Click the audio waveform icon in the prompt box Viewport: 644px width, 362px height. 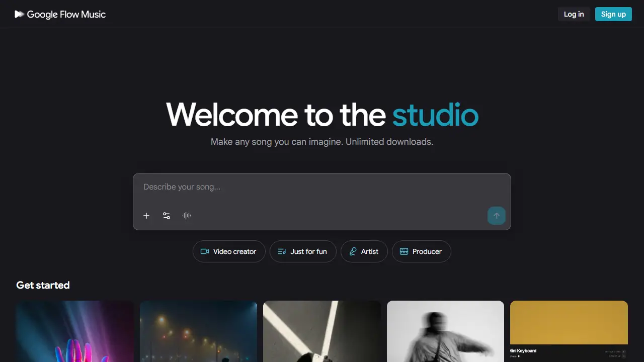(187, 216)
